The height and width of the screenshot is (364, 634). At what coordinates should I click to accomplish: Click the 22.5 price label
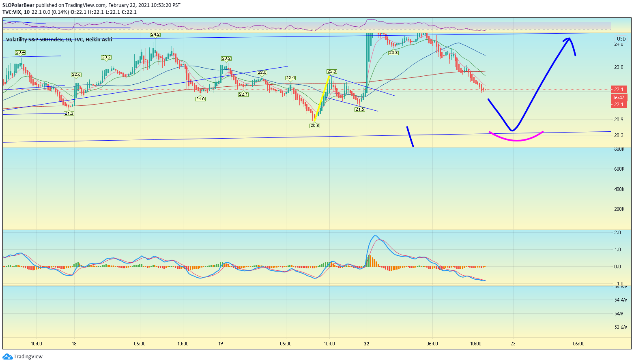[76, 75]
